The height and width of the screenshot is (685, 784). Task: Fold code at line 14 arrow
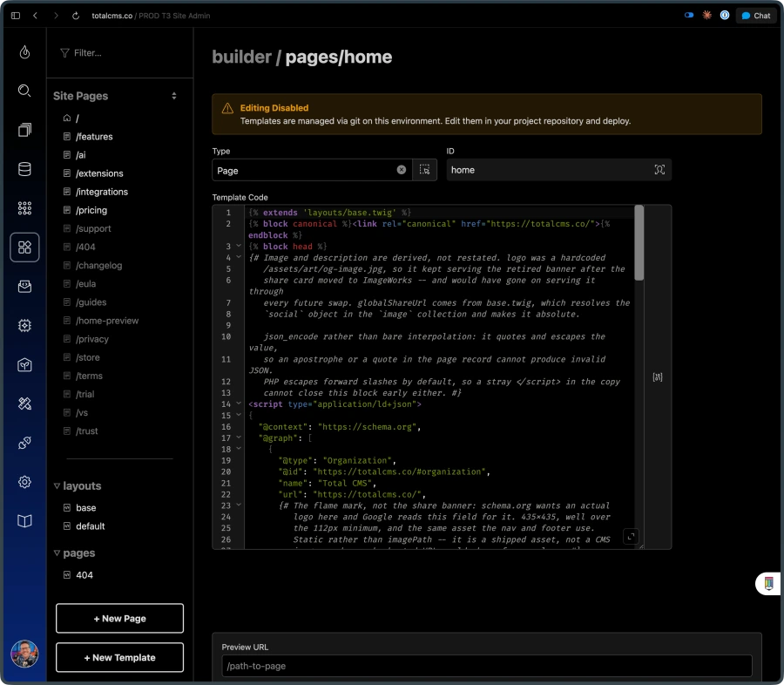click(239, 404)
